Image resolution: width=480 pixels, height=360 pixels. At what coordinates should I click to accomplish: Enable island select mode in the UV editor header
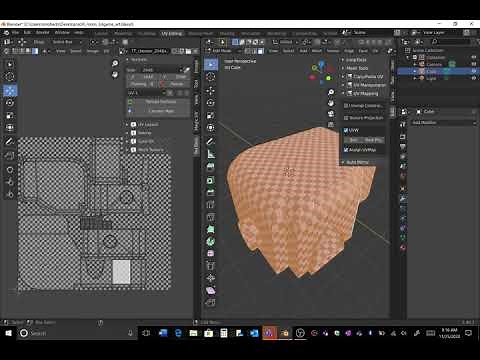35,51
